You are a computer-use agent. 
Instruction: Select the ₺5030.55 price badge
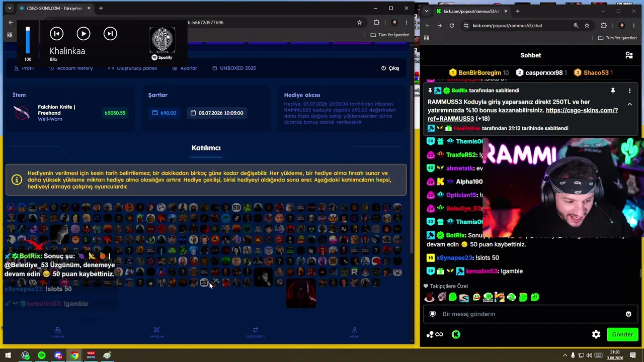[115, 113]
